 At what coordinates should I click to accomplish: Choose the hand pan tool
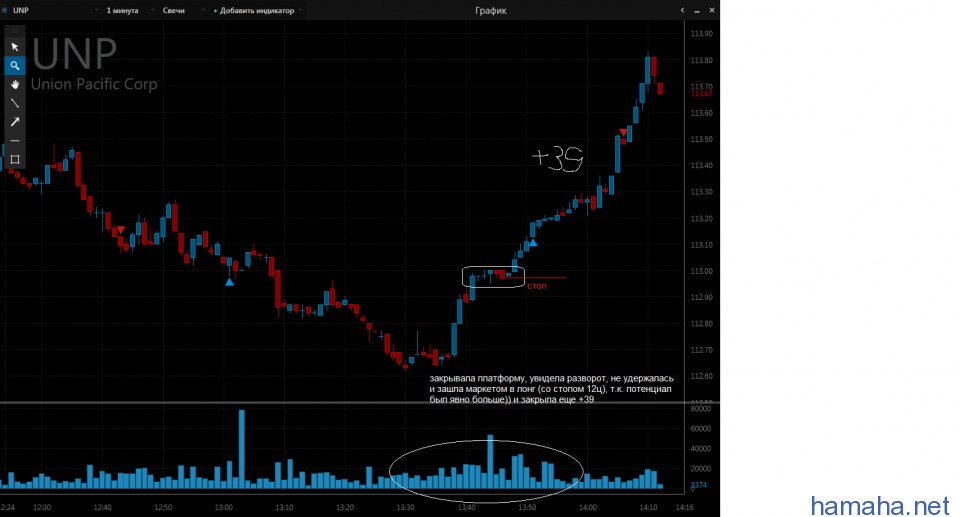(15, 85)
